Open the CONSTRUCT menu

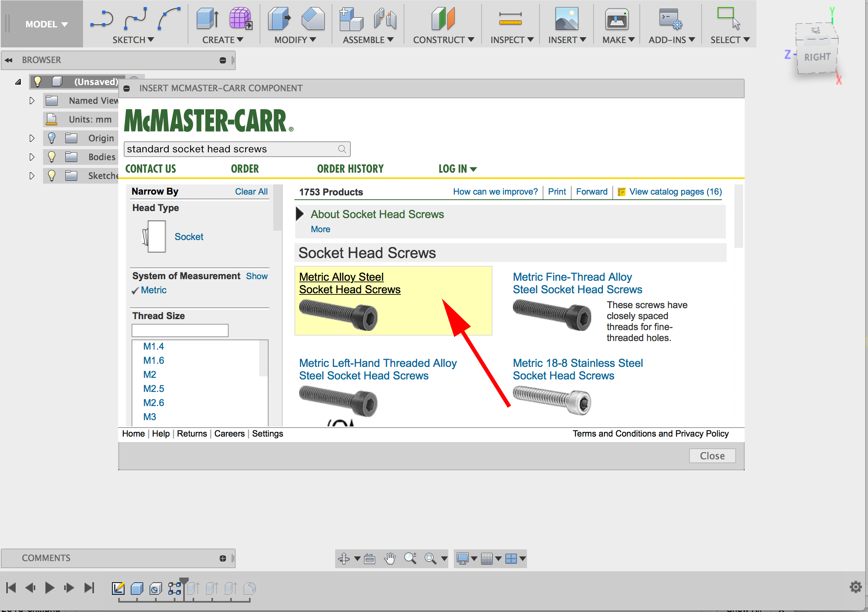click(x=444, y=40)
